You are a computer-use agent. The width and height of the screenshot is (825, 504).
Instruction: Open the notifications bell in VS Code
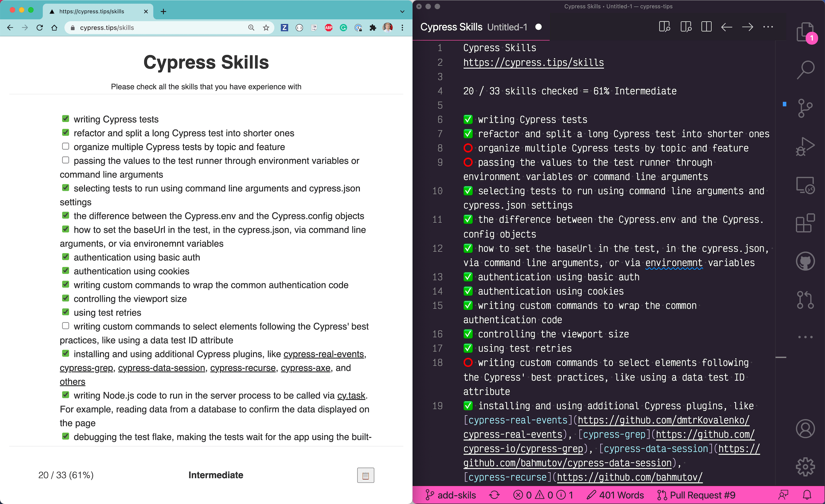click(x=807, y=495)
